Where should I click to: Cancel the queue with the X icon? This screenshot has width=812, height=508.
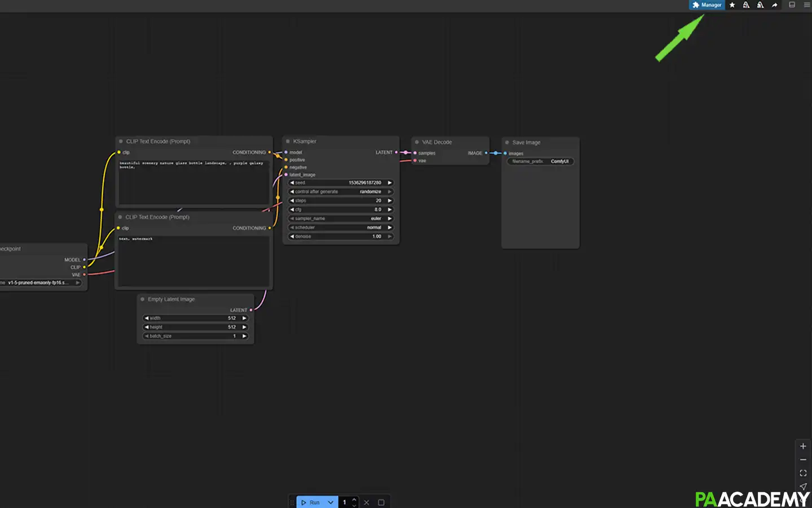point(367,502)
